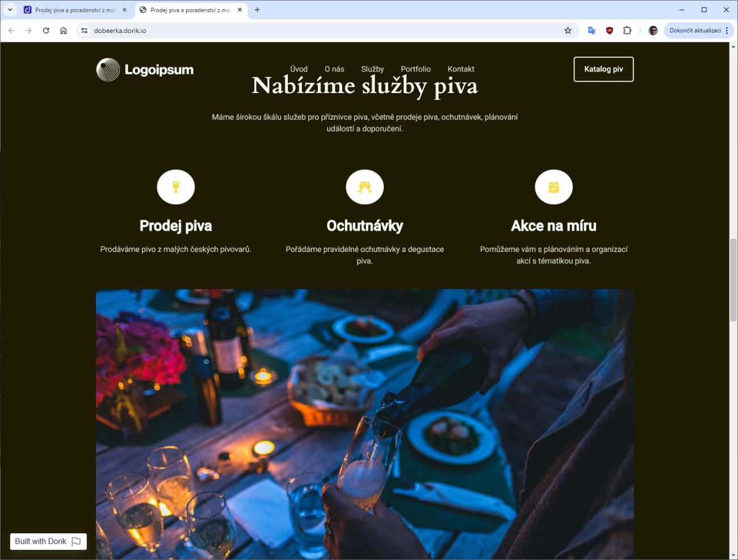
Task: Click the beer glass icon above Prodej piva
Action: [x=176, y=187]
